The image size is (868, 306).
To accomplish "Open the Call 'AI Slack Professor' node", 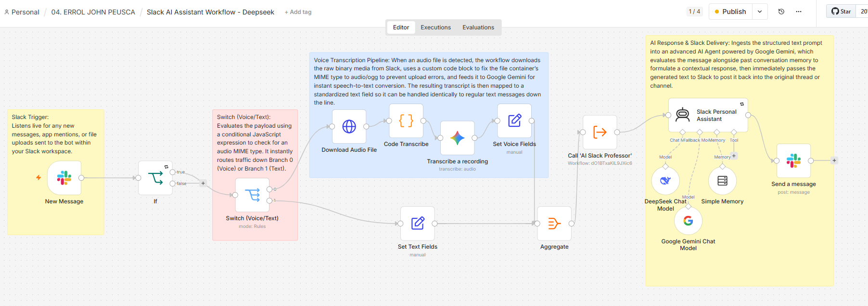I will 600,132.
